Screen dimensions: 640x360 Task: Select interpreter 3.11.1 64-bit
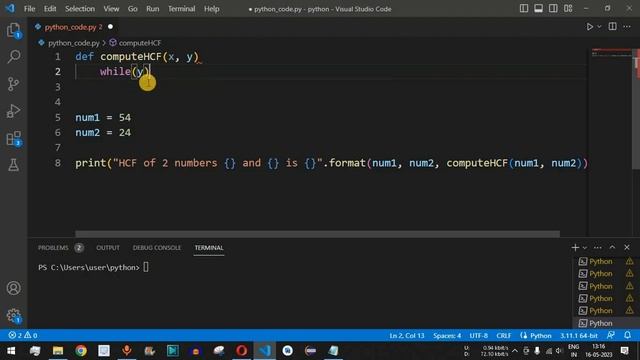[578, 336]
